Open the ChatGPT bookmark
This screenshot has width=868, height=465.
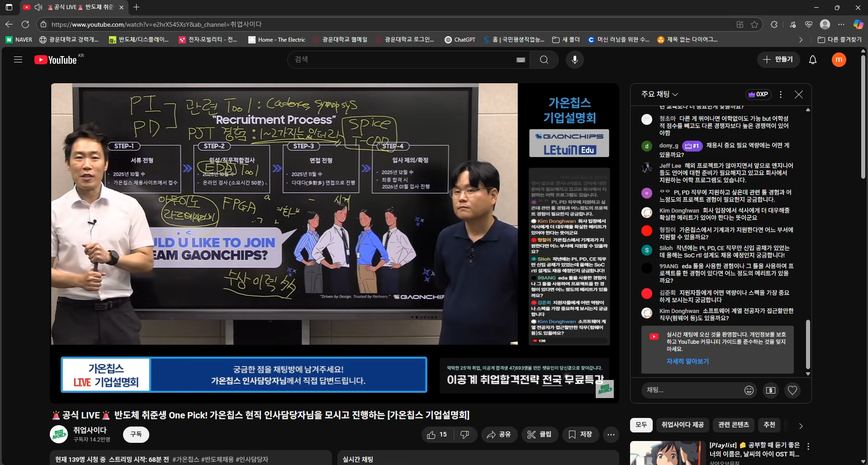pyautogui.click(x=460, y=40)
